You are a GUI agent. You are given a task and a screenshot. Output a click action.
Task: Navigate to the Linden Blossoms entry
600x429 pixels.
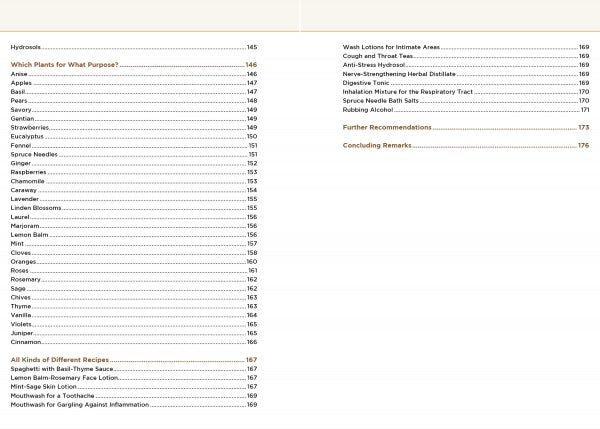36,208
